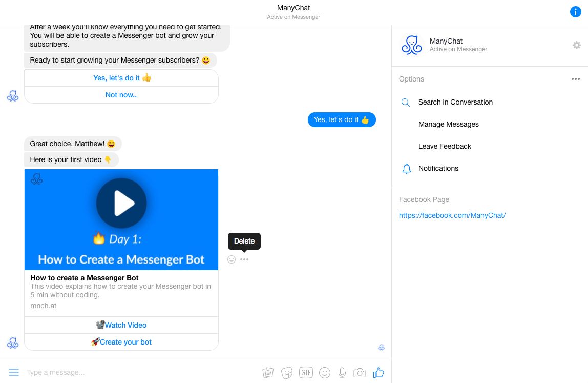Click the Notifications bell icon
This screenshot has height=383, width=588.
(407, 169)
